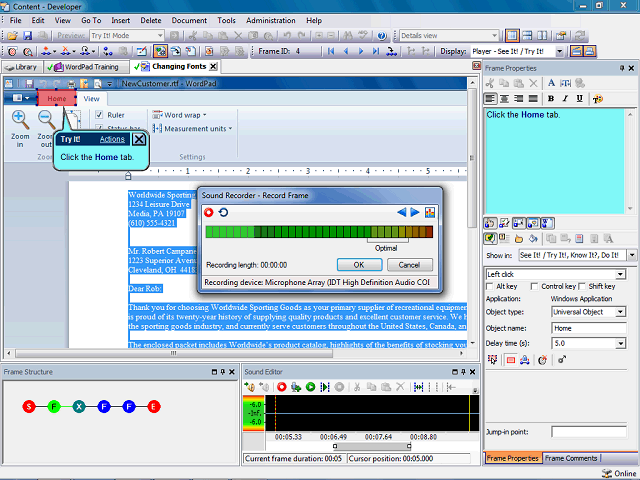The width and height of the screenshot is (640, 480).
Task: Switch to the WordPad Training tab
Action: point(86,67)
